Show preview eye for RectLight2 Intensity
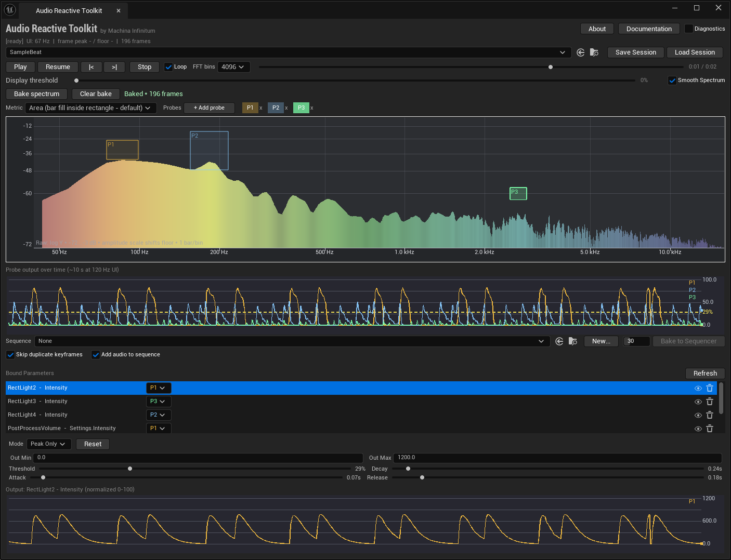Screen dimensions: 731x560 (698, 388)
